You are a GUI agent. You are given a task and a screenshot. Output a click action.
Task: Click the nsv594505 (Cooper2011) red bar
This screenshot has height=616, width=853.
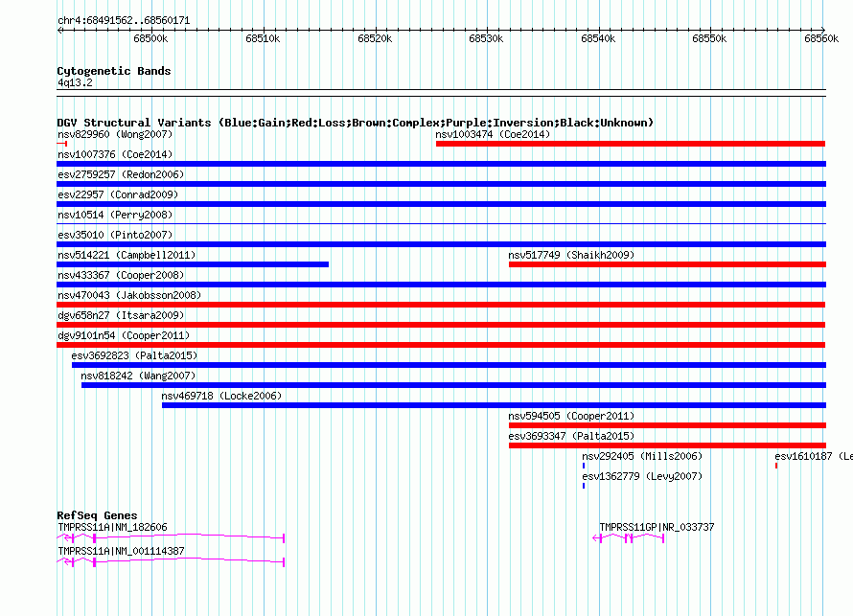pyautogui.click(x=667, y=425)
